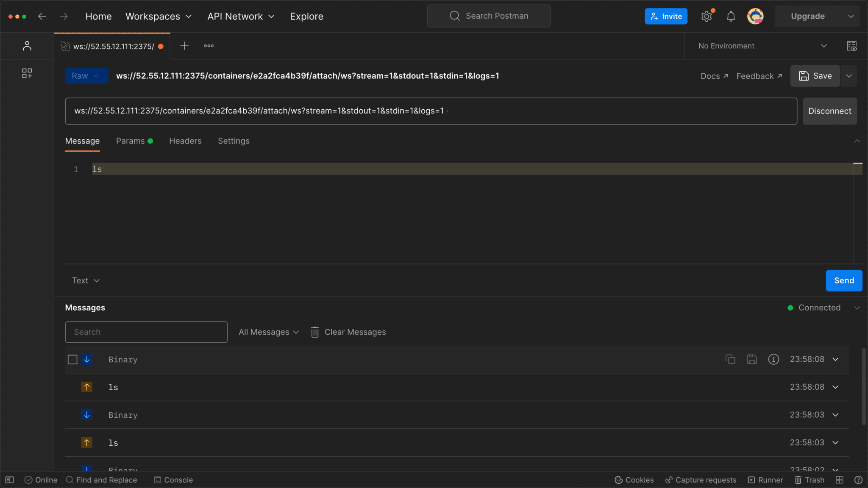
Task: Open the Cookies manager
Action: point(634,480)
